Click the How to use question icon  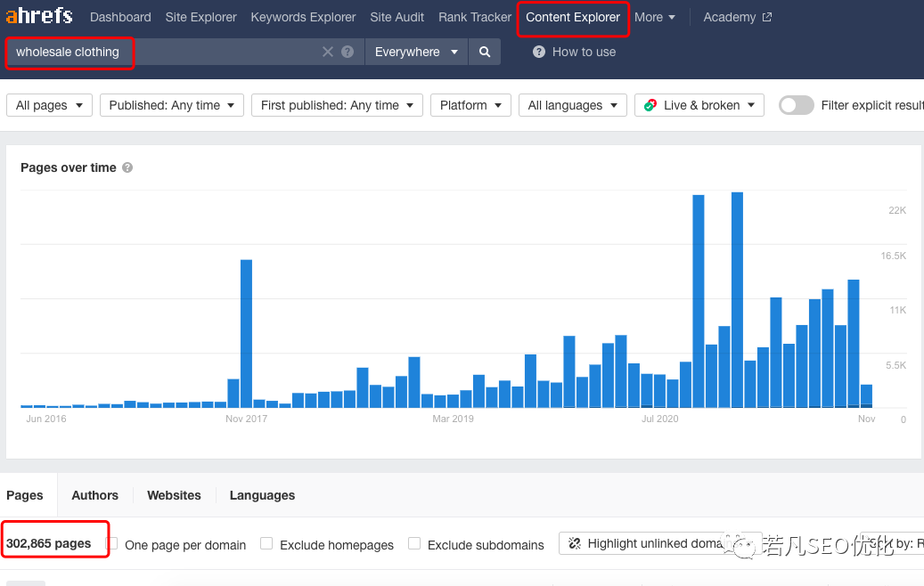click(539, 52)
